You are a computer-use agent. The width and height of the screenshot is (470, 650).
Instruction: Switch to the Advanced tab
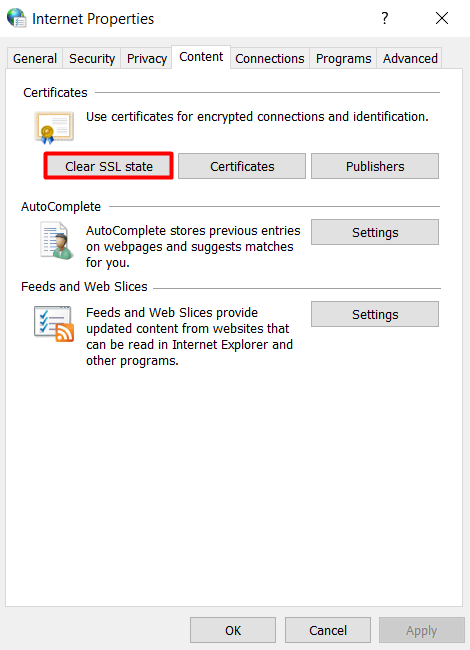coord(410,58)
